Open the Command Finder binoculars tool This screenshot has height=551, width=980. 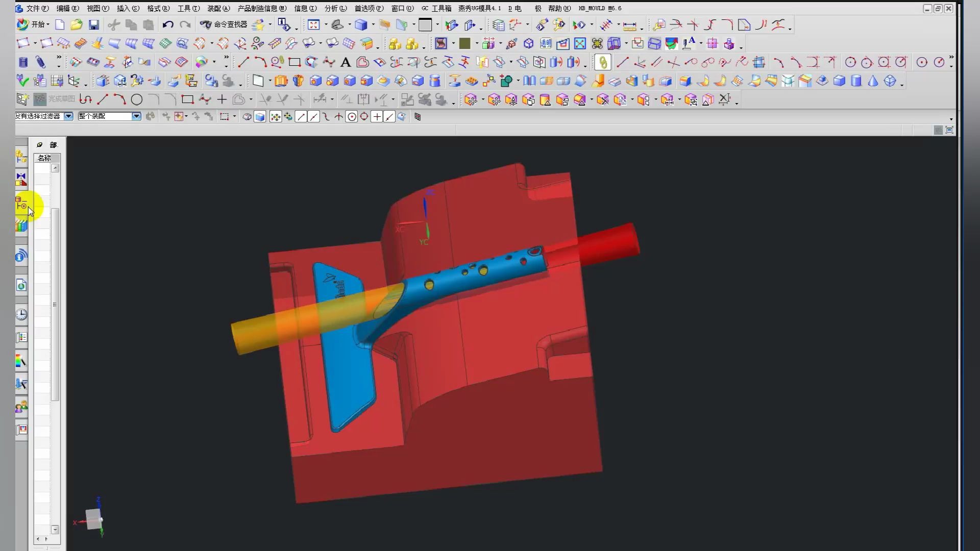coord(205,24)
